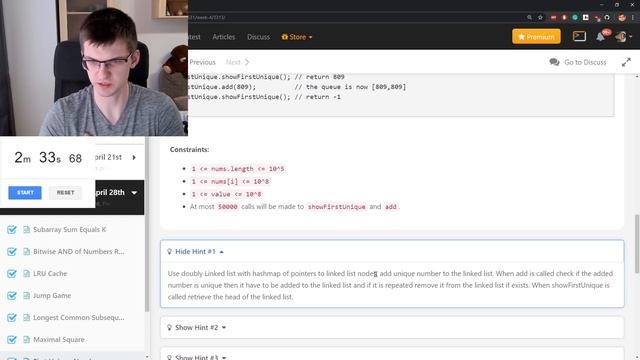The width and height of the screenshot is (640, 360).
Task: Click the showFirstUnique code tag in constraints
Action: (x=337, y=207)
